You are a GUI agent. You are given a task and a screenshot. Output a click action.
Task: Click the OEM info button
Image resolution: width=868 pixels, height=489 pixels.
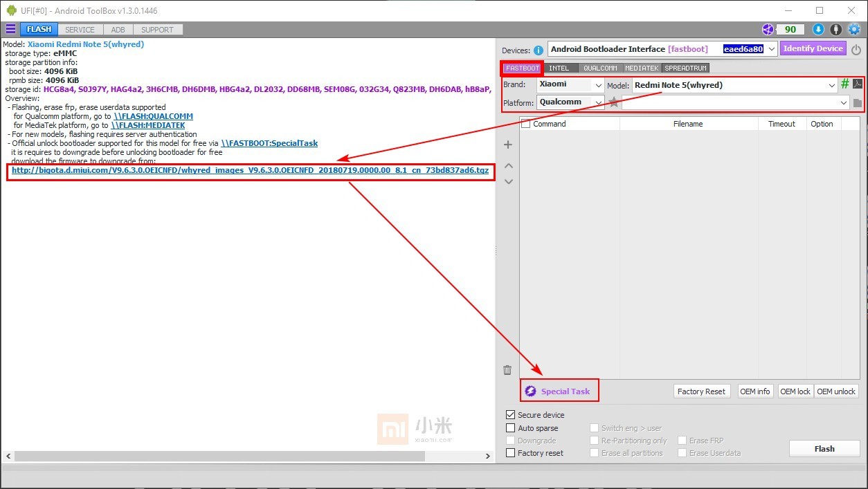[x=754, y=391]
